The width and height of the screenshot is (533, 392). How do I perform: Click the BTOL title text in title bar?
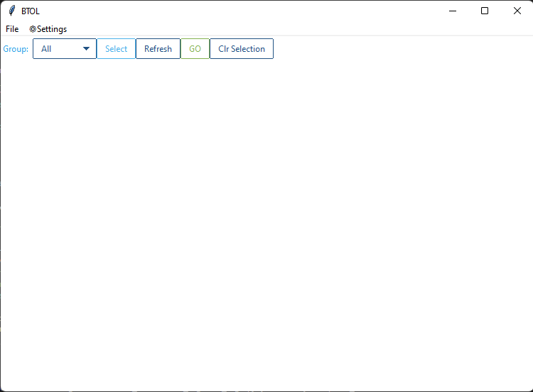(x=31, y=11)
